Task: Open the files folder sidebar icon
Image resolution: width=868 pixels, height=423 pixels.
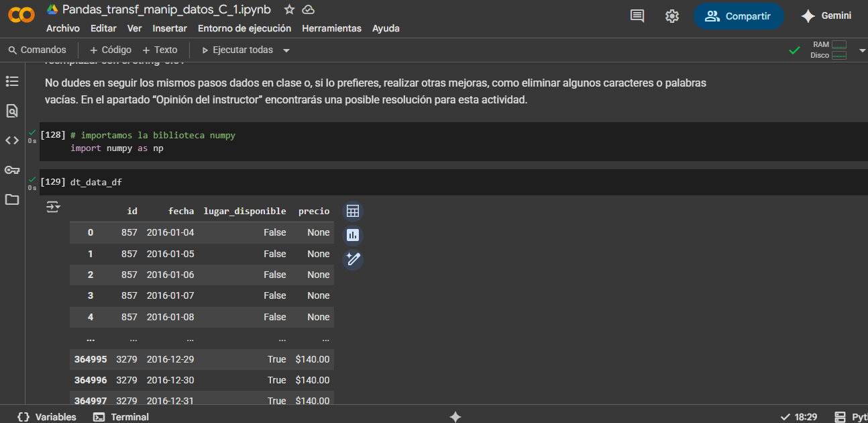Action: click(12, 199)
